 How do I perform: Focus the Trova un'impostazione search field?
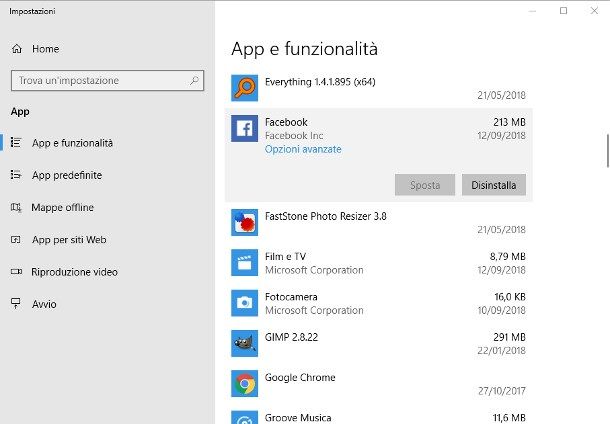click(107, 81)
